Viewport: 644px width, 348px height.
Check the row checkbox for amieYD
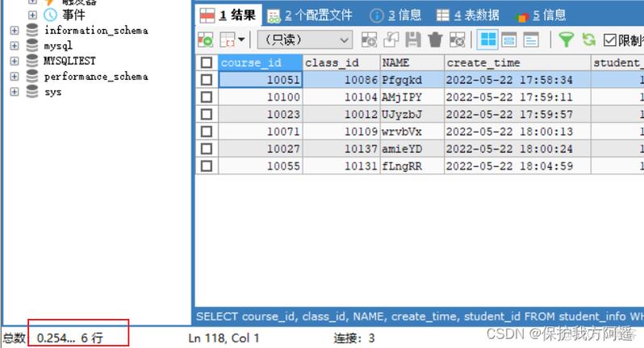coord(207,149)
